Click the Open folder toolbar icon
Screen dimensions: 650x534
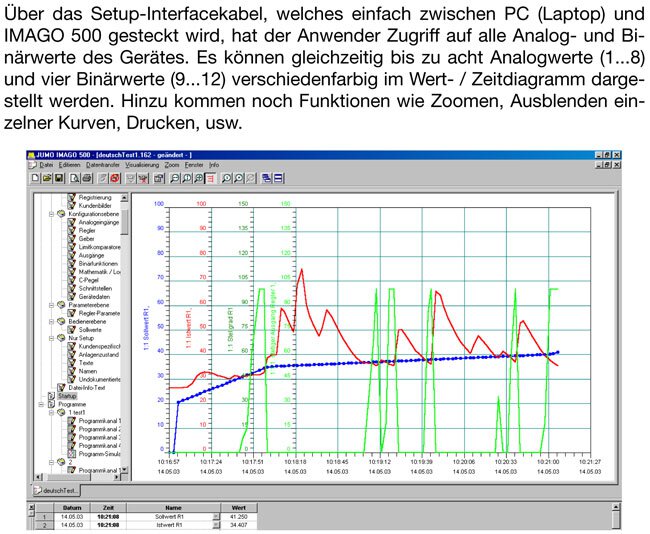coord(48,177)
